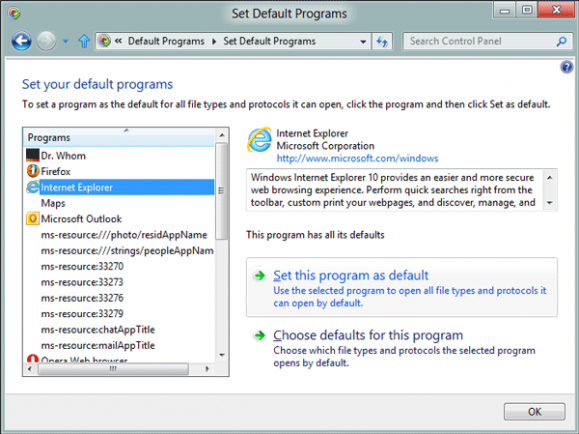Select the ms-resource:33279 entry
579x434 pixels.
click(82, 314)
